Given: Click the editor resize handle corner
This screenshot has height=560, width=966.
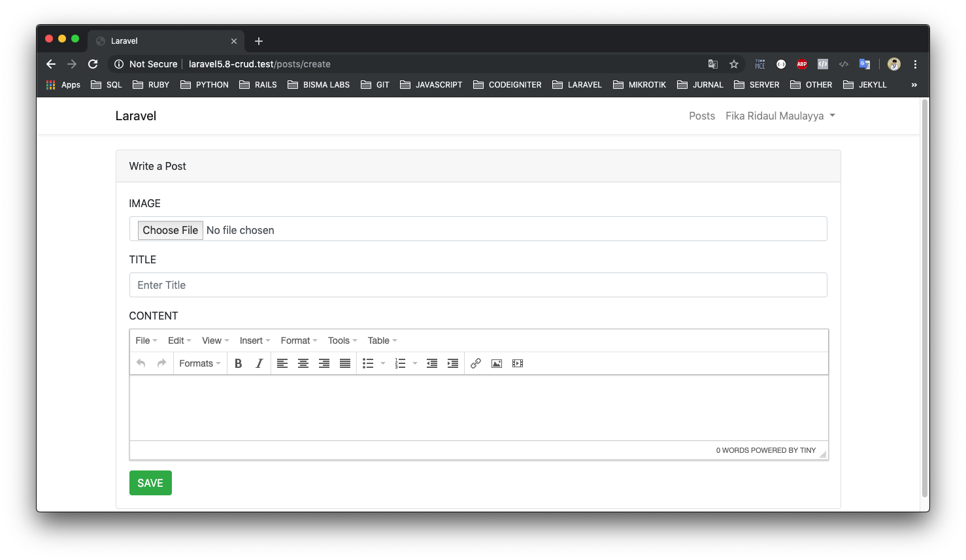Looking at the screenshot, I should coord(823,453).
